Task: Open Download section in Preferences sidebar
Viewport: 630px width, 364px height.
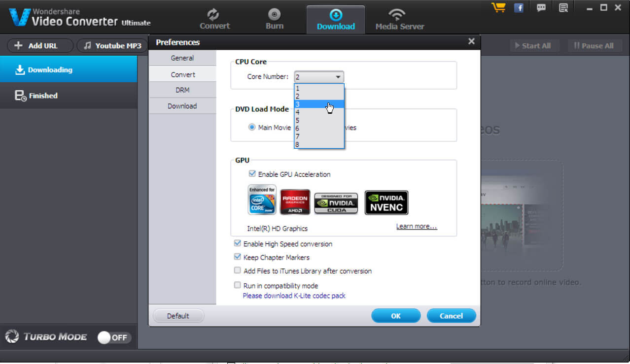Action: click(x=182, y=106)
